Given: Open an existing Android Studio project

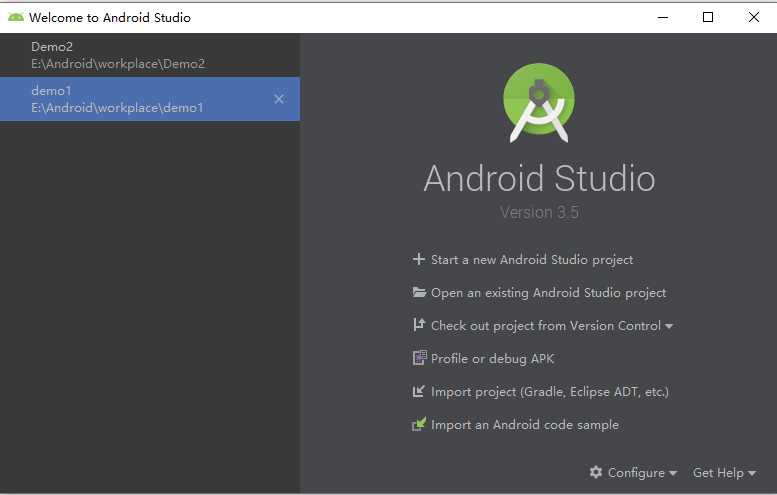Looking at the screenshot, I should (549, 293).
